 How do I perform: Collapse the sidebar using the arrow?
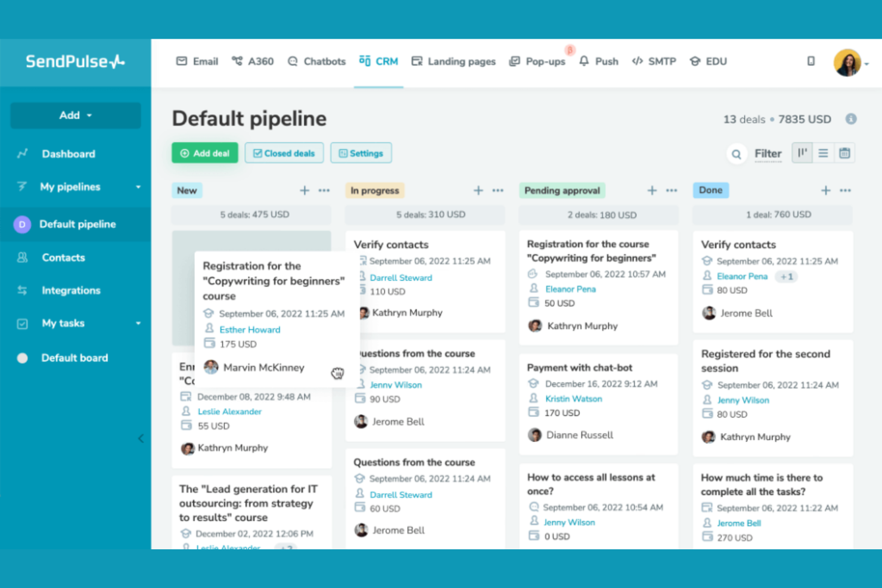pyautogui.click(x=141, y=438)
